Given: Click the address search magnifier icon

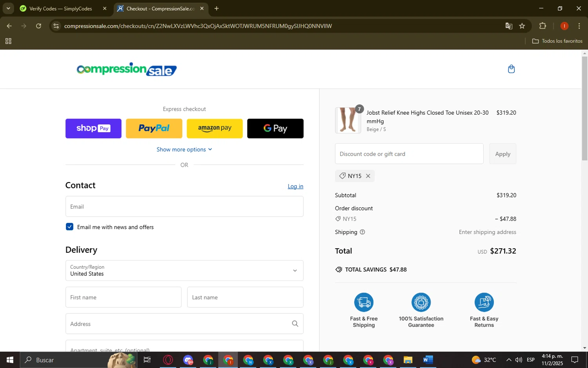Looking at the screenshot, I should [295, 324].
